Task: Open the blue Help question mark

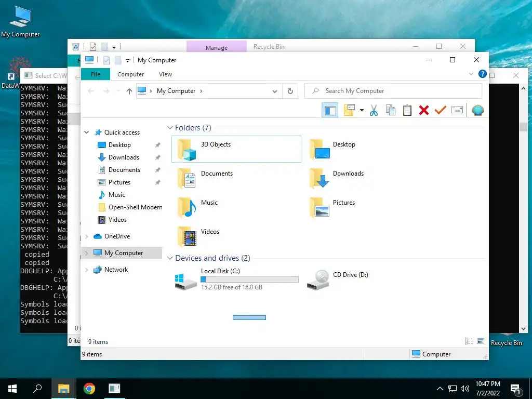Action: point(482,74)
